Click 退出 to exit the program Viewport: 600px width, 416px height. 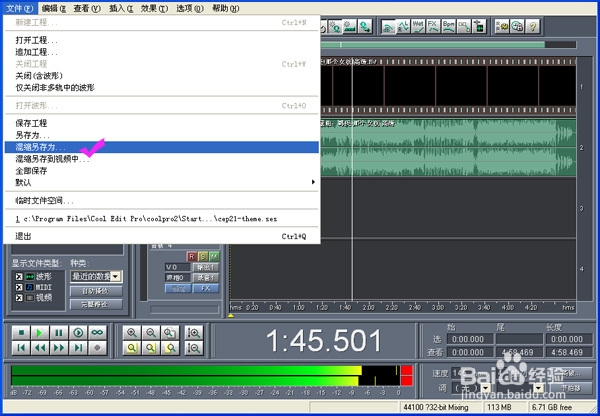pos(161,237)
